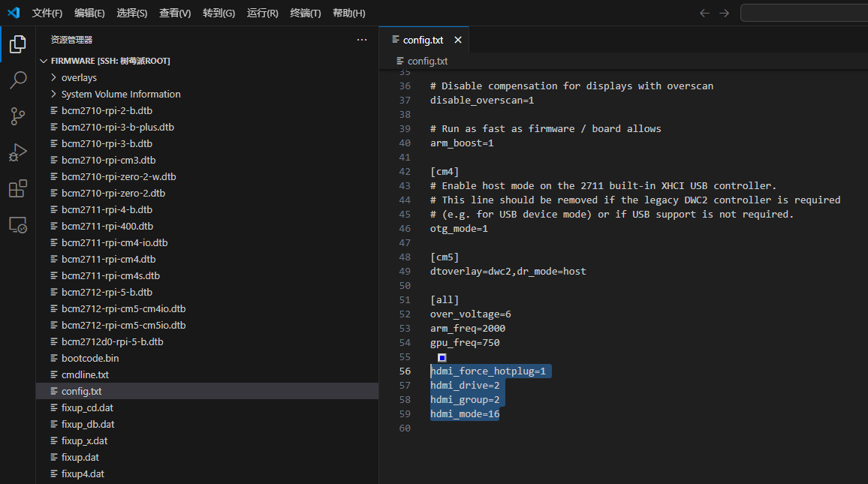
Task: Open the Source Control view icon
Action: click(18, 116)
